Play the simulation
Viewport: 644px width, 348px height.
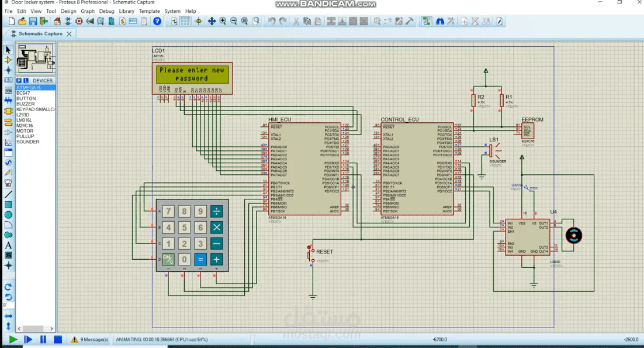pyautogui.click(x=13, y=339)
